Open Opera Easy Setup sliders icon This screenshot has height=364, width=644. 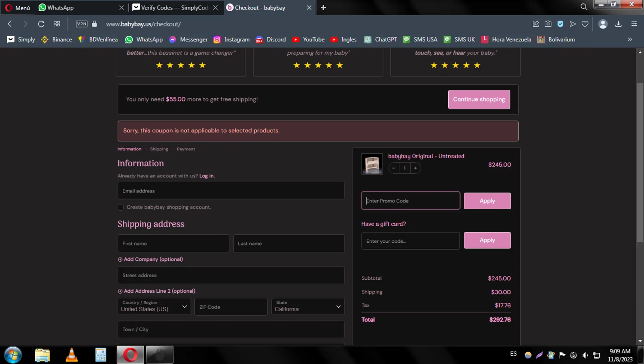634,24
